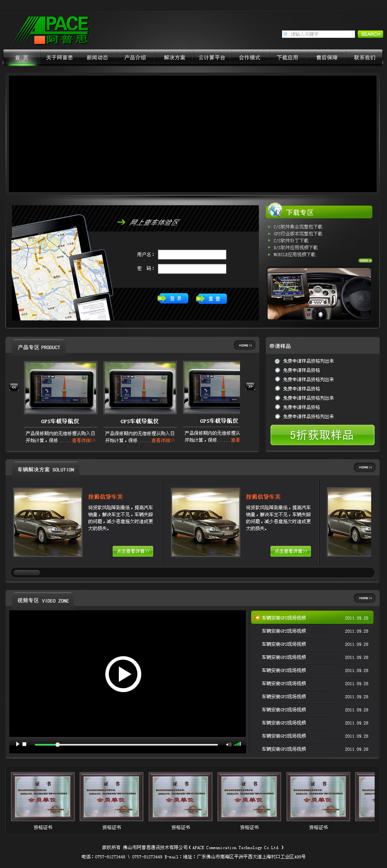Screen dimensions: 387x868
Task: Adjust the video progress slider handle
Action: coord(57,745)
